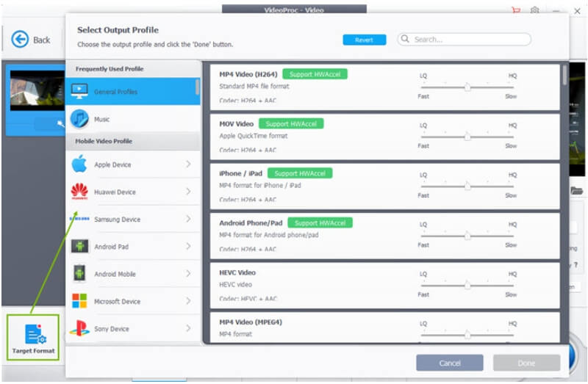
Task: Click the 'Apple QuickTime format' description
Action: click(x=254, y=136)
